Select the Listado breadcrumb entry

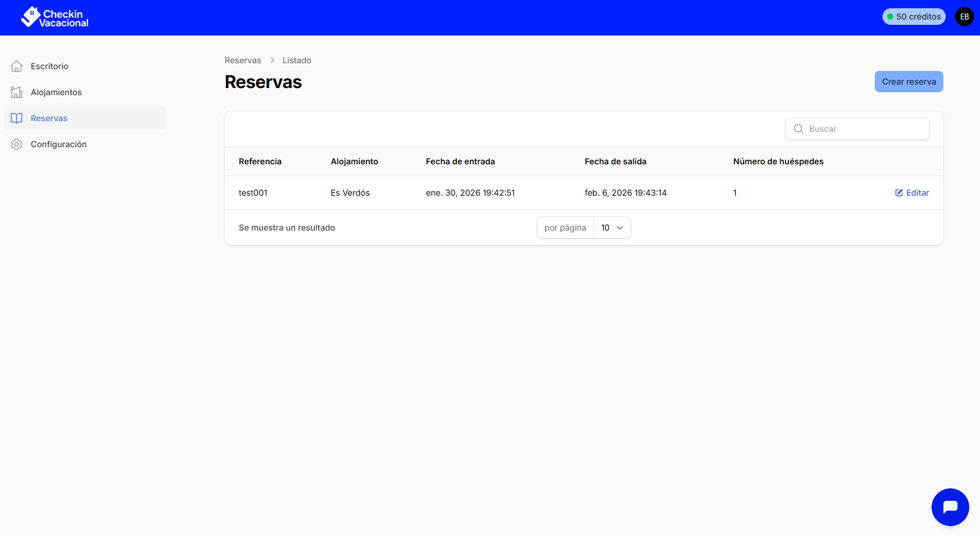[x=296, y=60]
